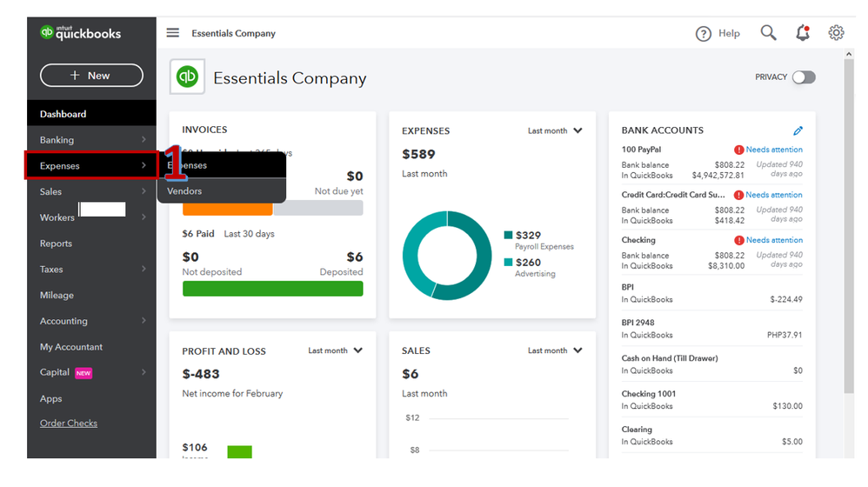Open My Accountant from sidebar

click(x=70, y=347)
